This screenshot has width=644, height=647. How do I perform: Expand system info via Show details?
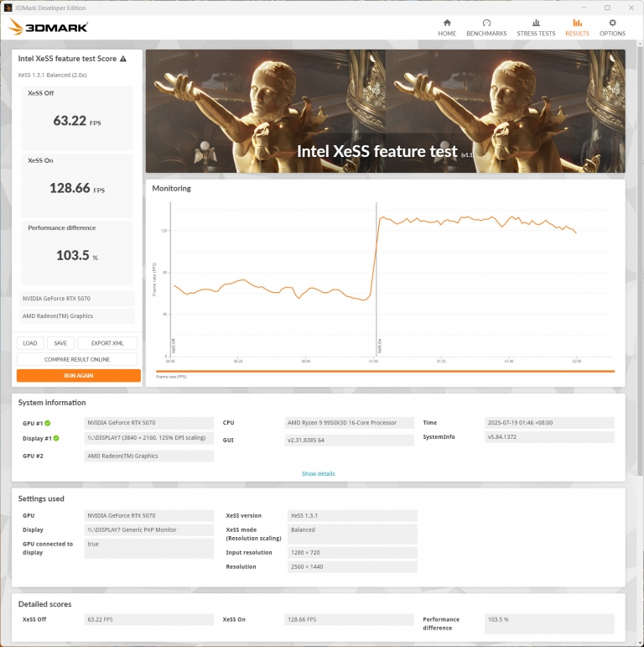(x=319, y=473)
